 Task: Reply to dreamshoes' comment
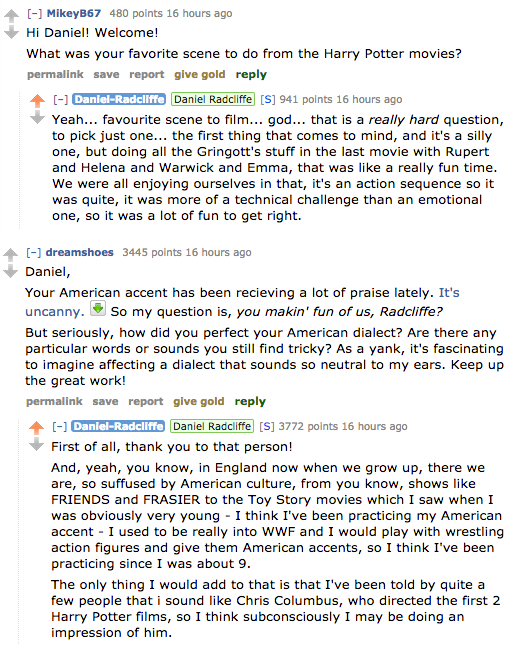tap(250, 401)
